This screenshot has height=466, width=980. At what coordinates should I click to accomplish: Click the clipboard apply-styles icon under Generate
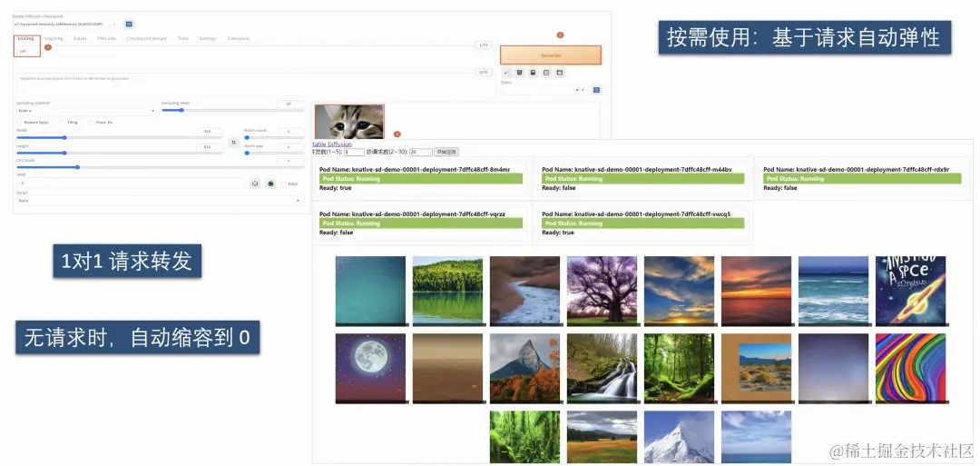[x=546, y=73]
